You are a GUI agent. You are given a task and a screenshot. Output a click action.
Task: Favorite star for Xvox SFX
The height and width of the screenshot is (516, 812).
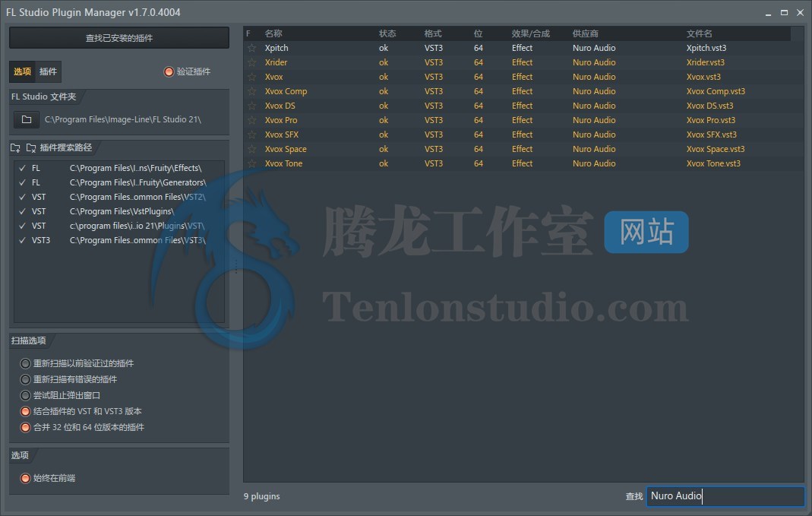pos(251,135)
